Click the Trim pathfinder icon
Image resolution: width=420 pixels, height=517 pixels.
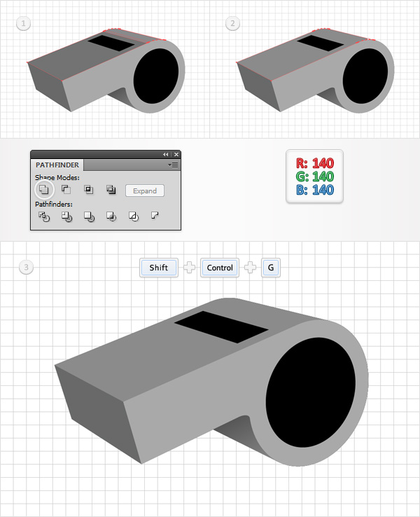pos(66,216)
